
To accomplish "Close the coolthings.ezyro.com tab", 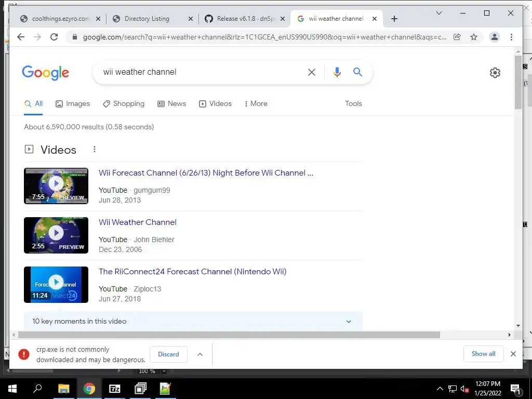I will point(98,19).
